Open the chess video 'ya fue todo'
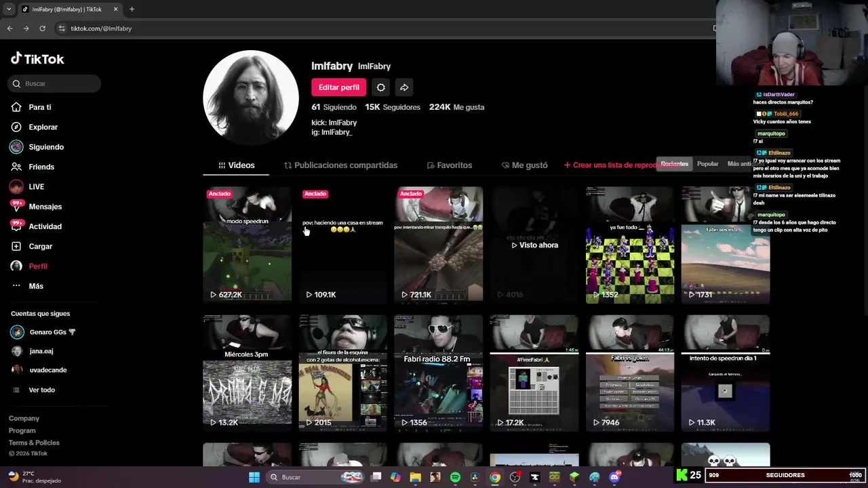Viewport: 868px width, 488px height. (629, 245)
